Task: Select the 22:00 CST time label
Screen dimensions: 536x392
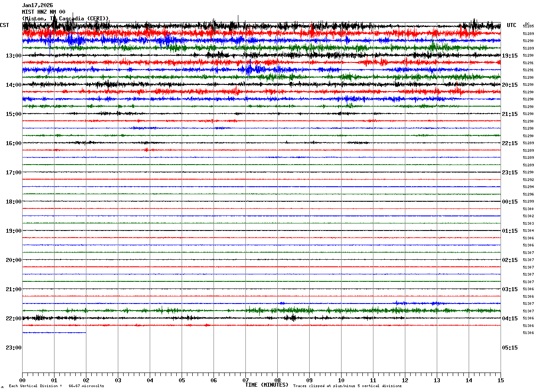Action: click(x=14, y=319)
